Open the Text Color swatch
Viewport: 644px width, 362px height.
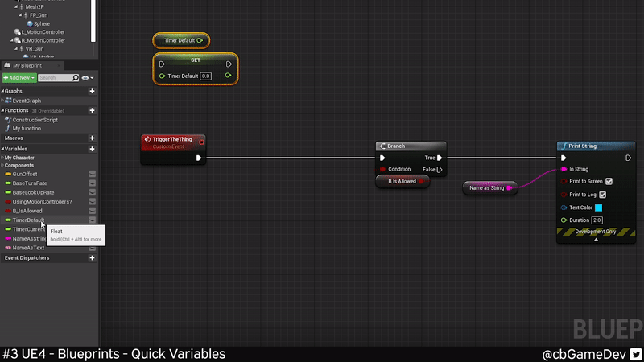pyautogui.click(x=598, y=208)
